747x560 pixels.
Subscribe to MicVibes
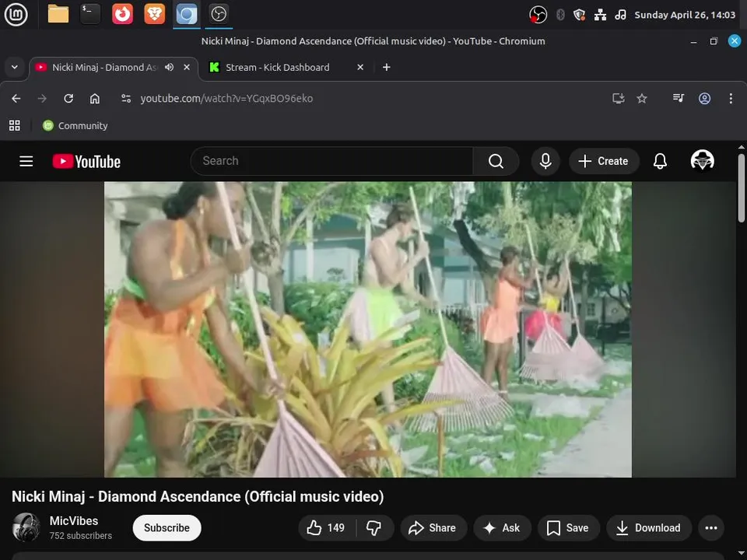(x=167, y=527)
